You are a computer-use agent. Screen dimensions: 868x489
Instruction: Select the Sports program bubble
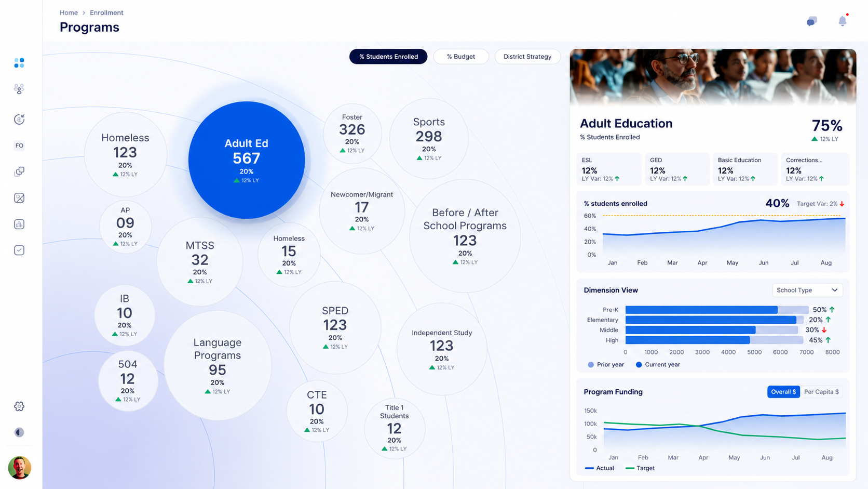(429, 139)
